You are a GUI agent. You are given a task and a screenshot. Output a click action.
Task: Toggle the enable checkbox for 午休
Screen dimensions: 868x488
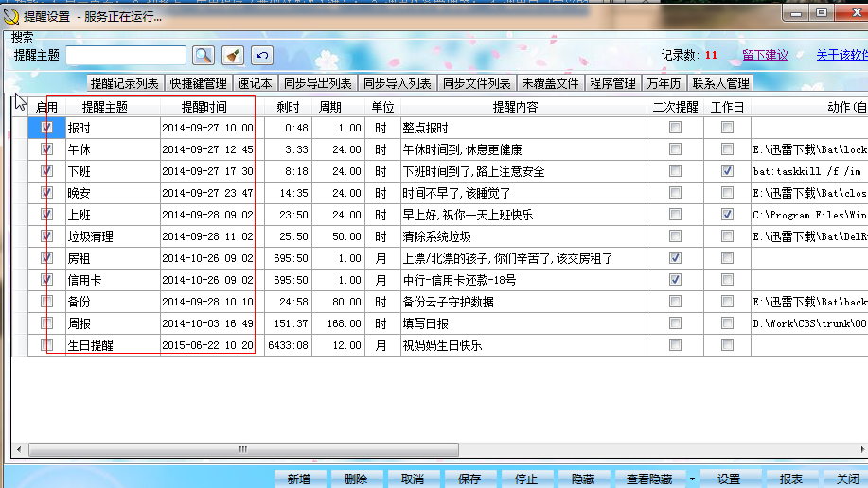(46, 149)
